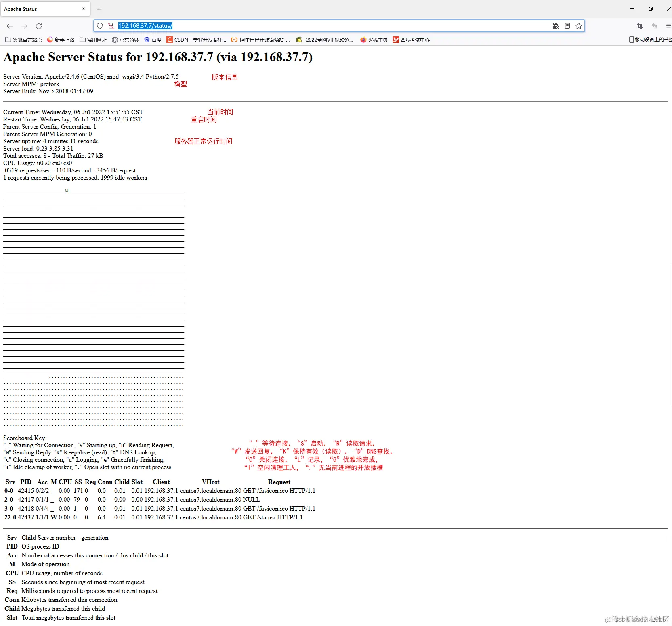Click PID 42418 table row
The image size is (672, 626).
160,509
